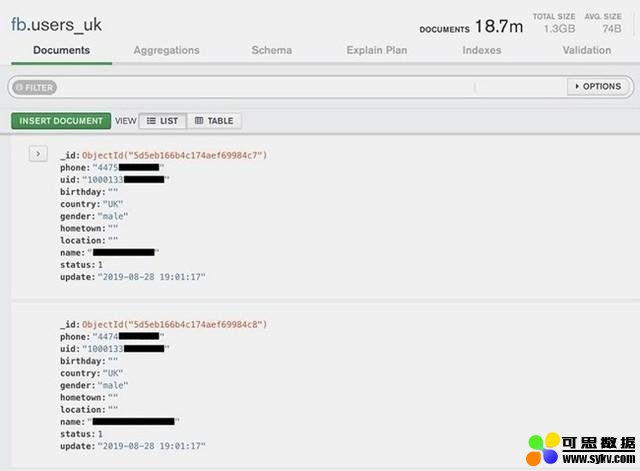Screen dimensions: 640x471
Task: Click the 1.3GB total size value
Action: point(559,29)
